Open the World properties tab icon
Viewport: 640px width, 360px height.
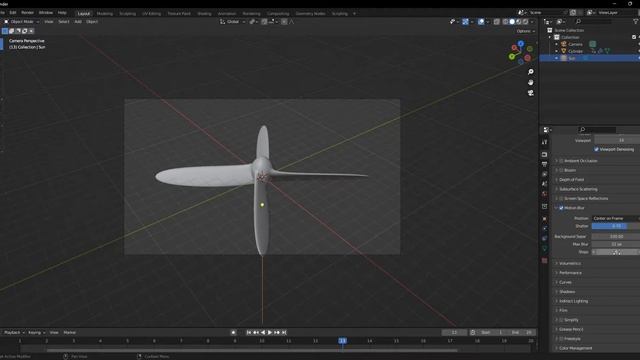[544, 194]
